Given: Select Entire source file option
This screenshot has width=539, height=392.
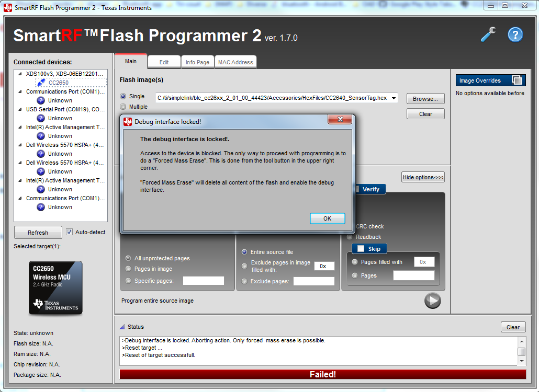Looking at the screenshot, I should pyautogui.click(x=244, y=252).
